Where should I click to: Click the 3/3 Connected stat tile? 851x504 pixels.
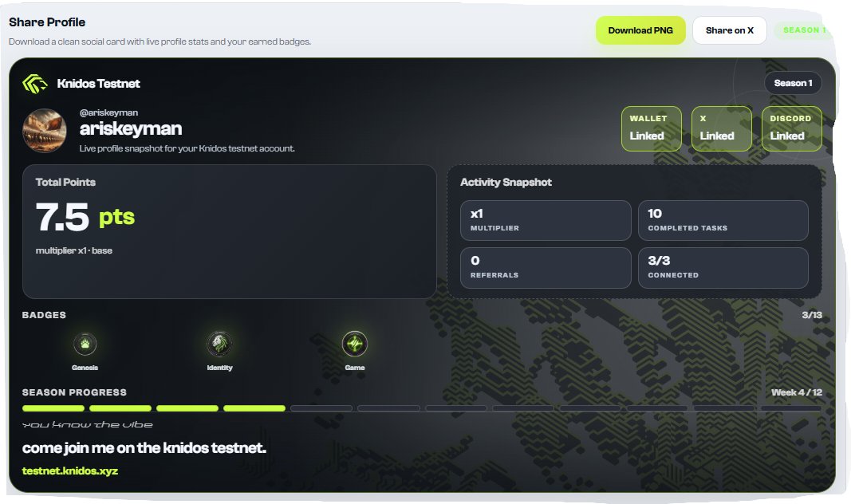click(723, 267)
